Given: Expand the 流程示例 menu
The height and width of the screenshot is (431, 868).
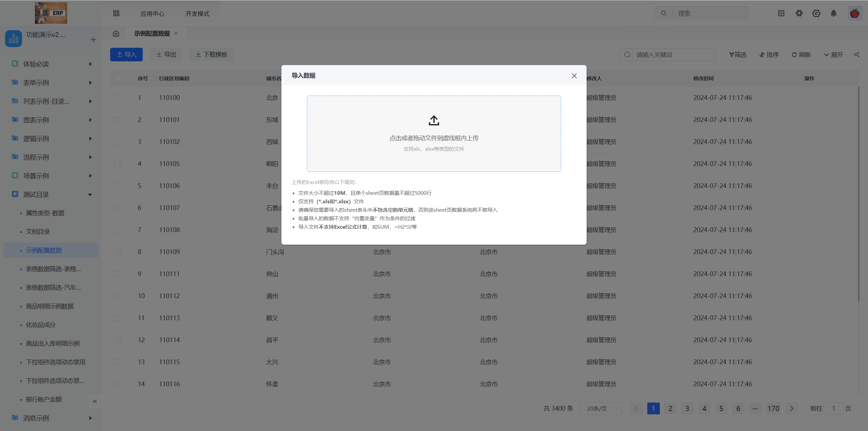Looking at the screenshot, I should (51, 157).
